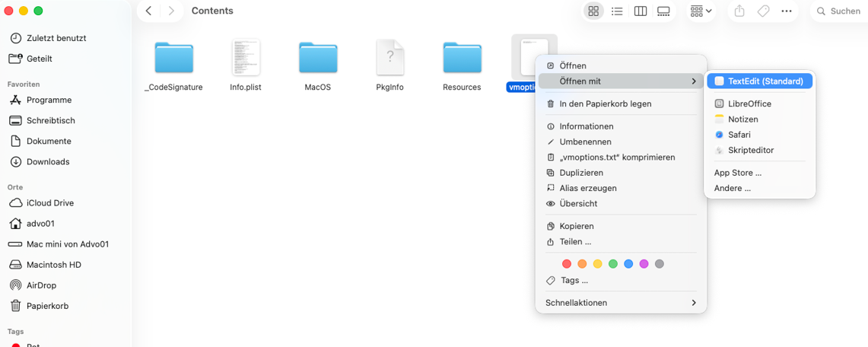Click 'In den Papierkorb legen'
Viewport: 868px width, 347px height.
[605, 103]
